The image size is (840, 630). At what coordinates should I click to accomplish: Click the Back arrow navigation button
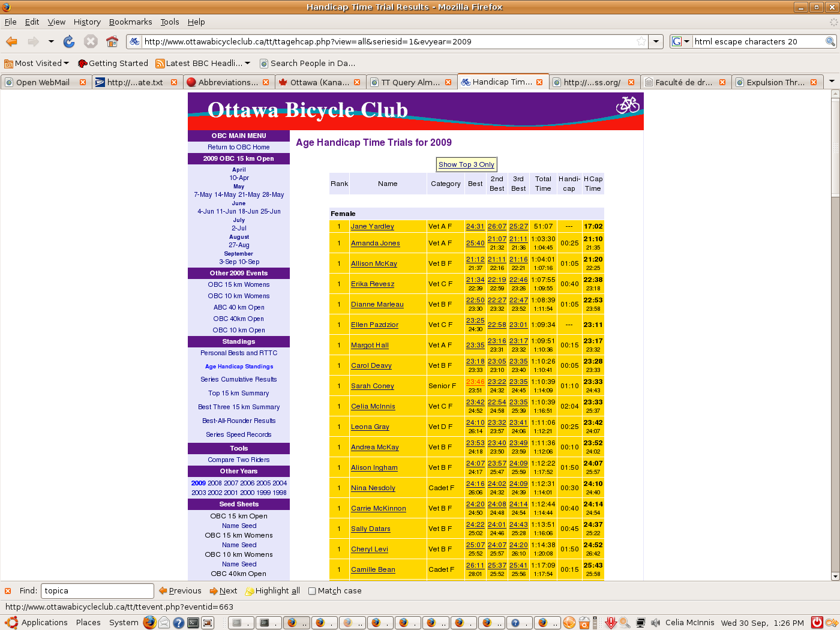[12, 41]
